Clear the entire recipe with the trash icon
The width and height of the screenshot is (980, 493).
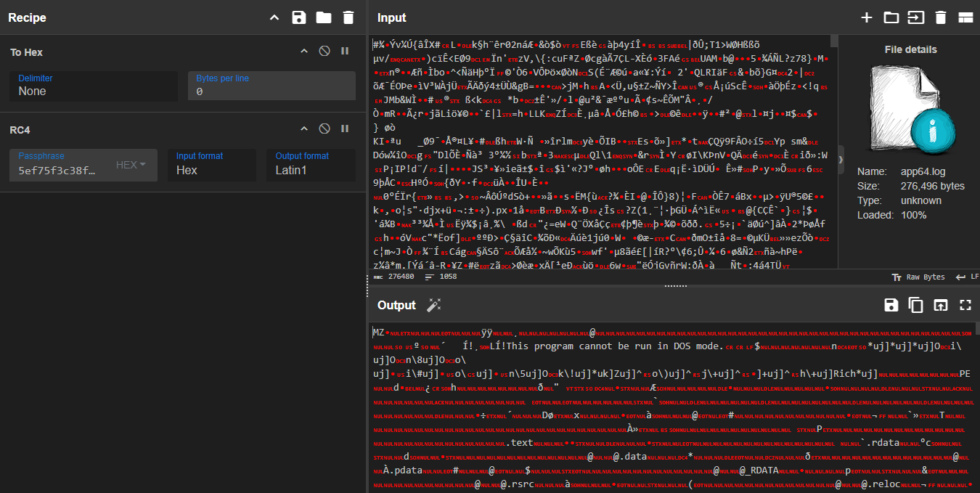[347, 17]
